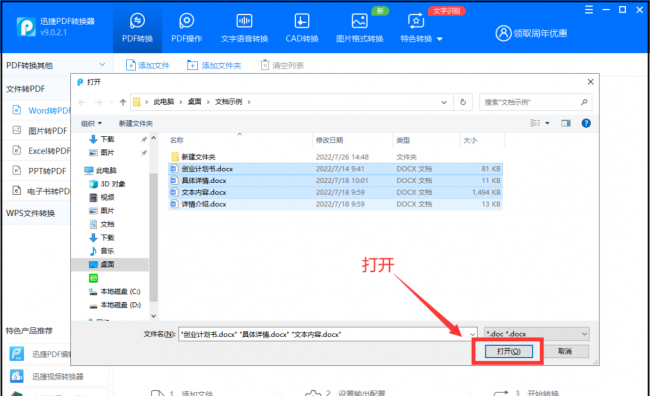This screenshot has height=396, width=650.
Task: Expand the 文件名 combo box arrow
Action: (473, 334)
